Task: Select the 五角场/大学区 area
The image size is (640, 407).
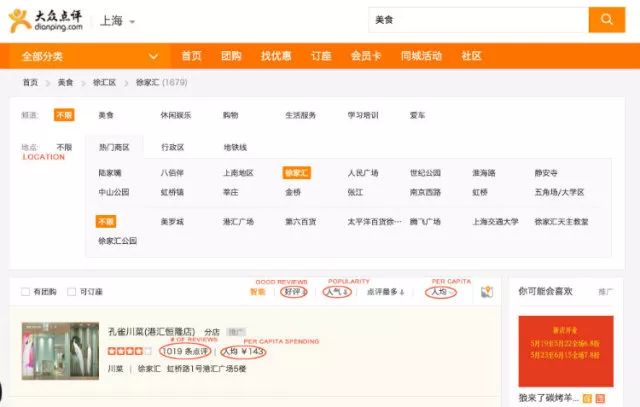Action: 559,192
